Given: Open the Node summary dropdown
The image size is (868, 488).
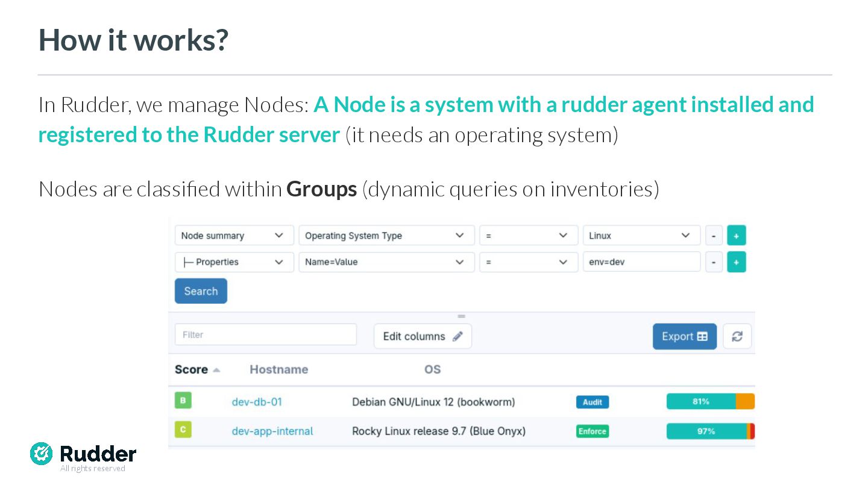Looking at the screenshot, I should [234, 236].
